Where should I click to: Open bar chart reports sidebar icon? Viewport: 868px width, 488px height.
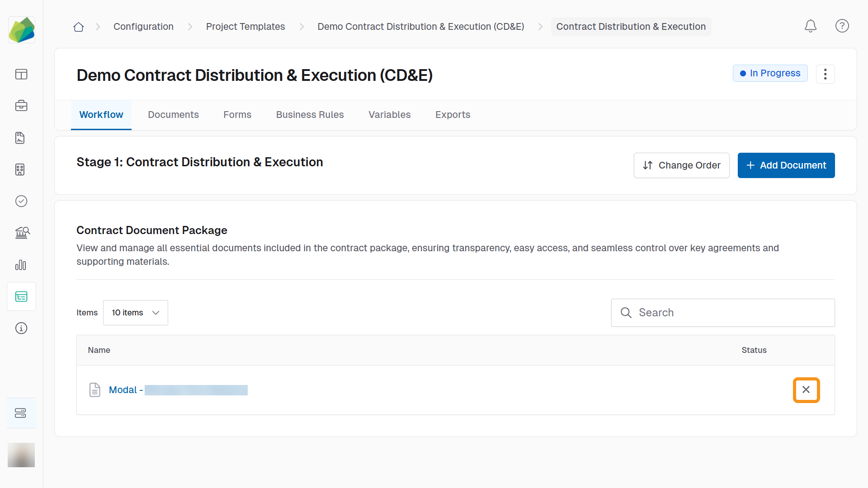(x=21, y=265)
